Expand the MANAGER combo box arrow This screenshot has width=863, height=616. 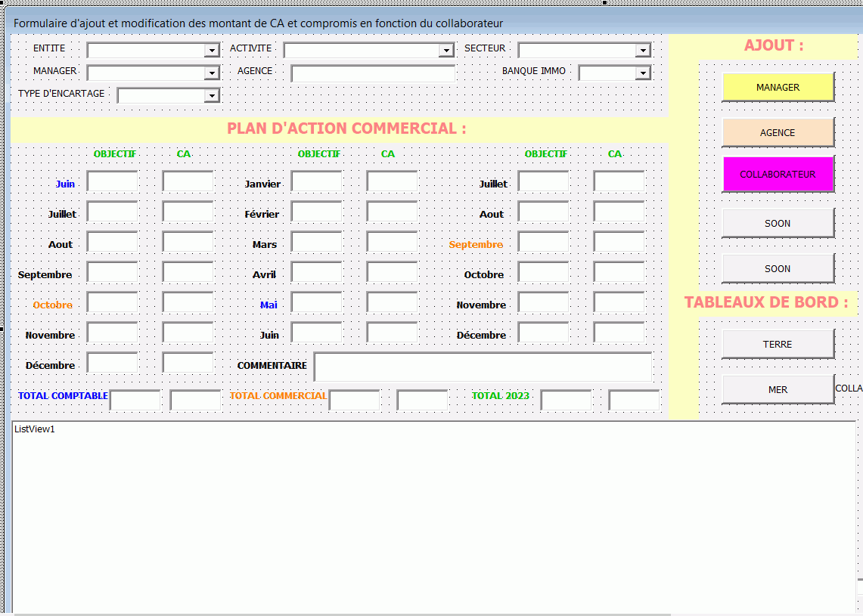click(x=212, y=73)
